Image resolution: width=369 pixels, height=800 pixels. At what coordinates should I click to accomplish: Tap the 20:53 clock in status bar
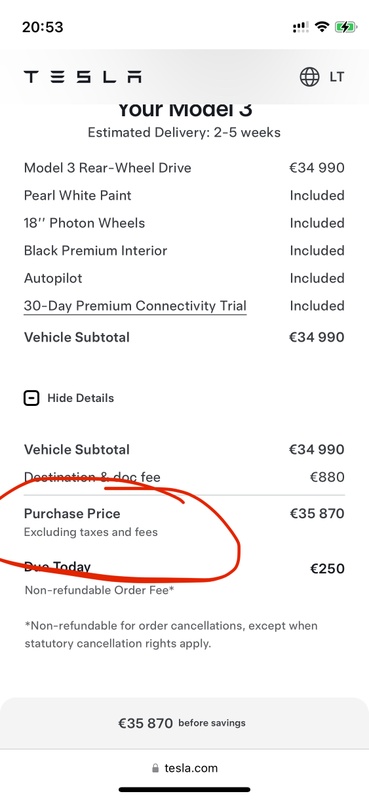pos(43,27)
